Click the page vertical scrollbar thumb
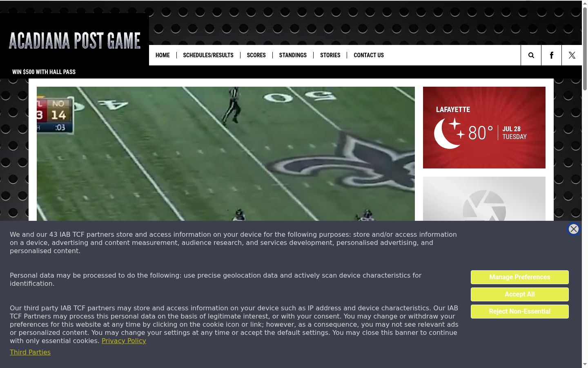The image size is (588, 368). [x=585, y=48]
